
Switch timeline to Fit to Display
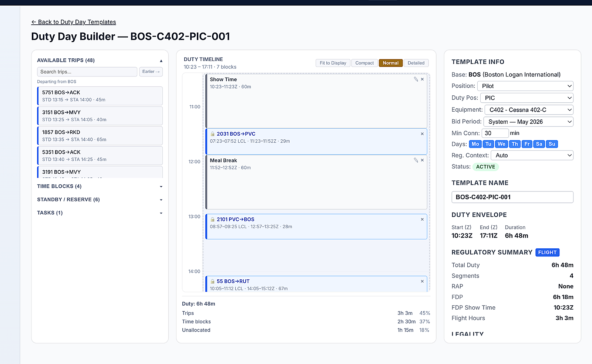tap(333, 63)
